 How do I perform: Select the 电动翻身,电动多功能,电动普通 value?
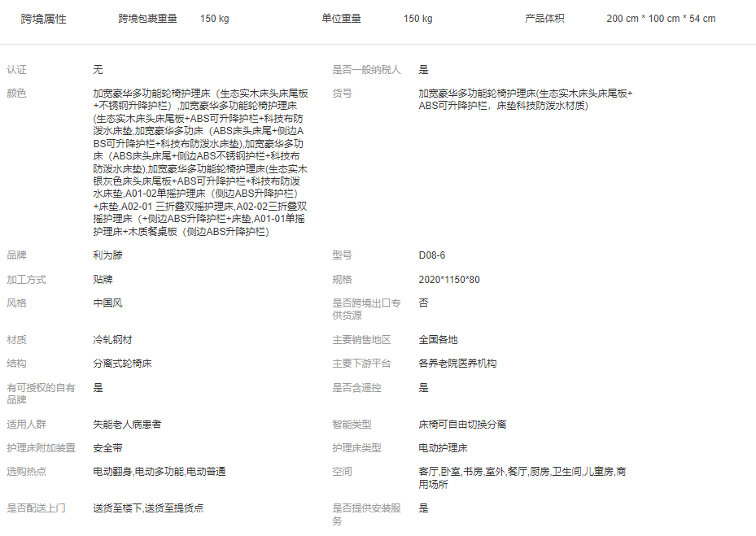(160, 472)
